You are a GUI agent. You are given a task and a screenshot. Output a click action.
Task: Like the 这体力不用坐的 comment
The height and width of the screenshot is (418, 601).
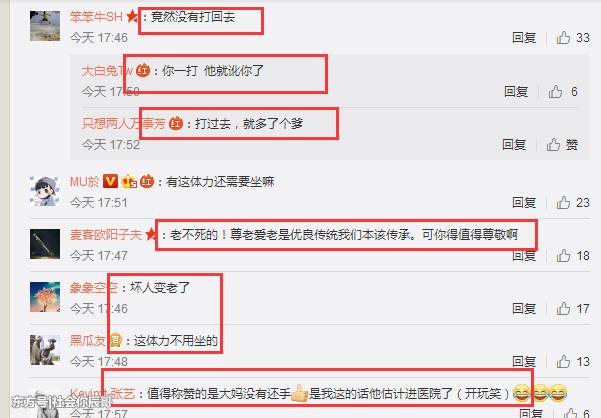[x=563, y=361]
